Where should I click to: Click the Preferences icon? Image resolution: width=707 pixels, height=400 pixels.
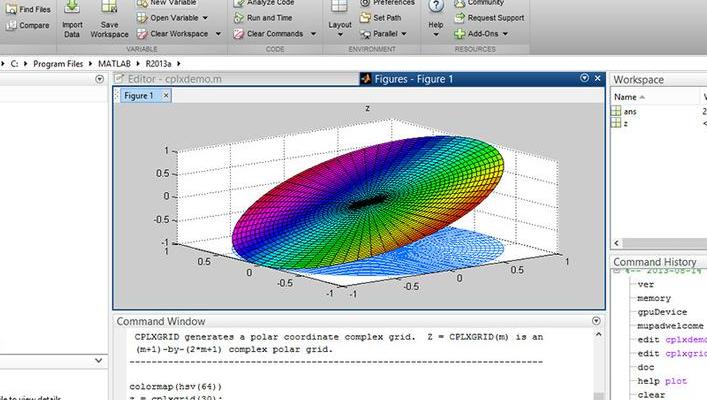pyautogui.click(x=365, y=3)
